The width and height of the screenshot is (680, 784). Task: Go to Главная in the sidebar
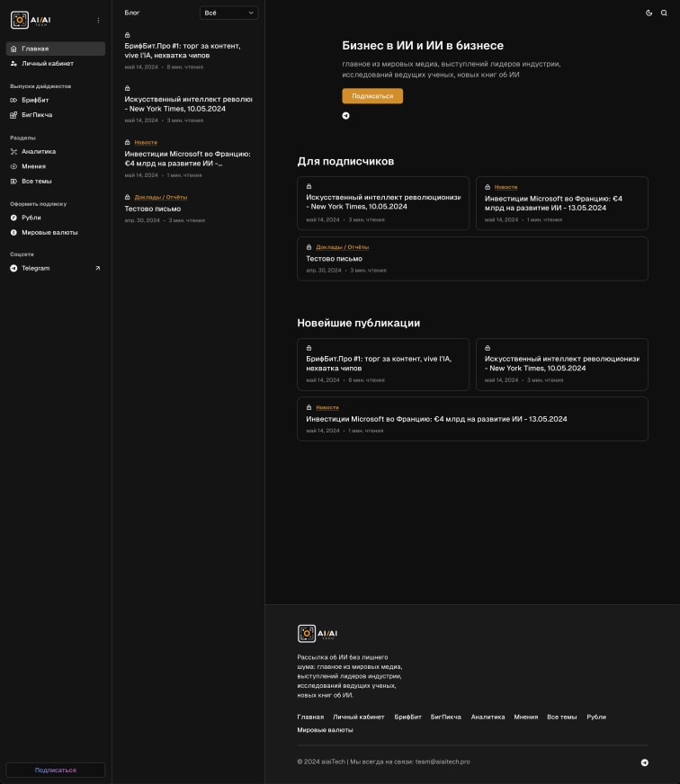tap(56, 49)
